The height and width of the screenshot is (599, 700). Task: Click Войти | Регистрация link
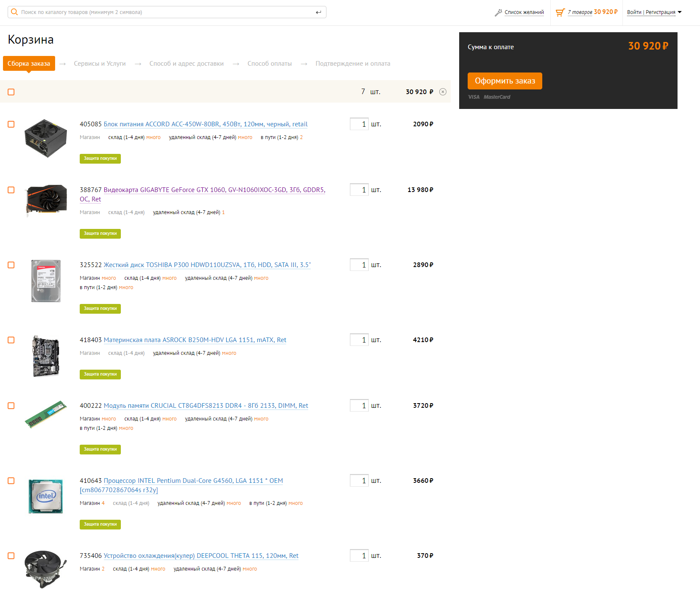click(x=651, y=12)
